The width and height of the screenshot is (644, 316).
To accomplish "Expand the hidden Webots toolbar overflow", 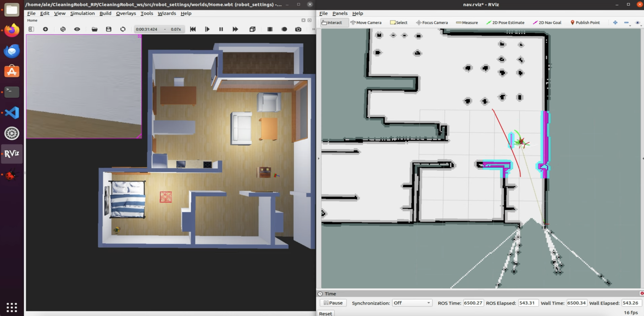I will coord(313,29).
